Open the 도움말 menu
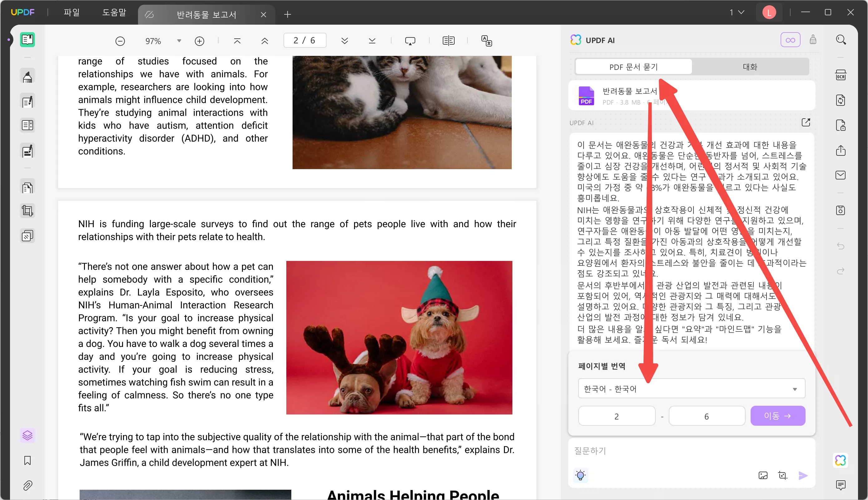This screenshot has width=868, height=500. [x=114, y=12]
